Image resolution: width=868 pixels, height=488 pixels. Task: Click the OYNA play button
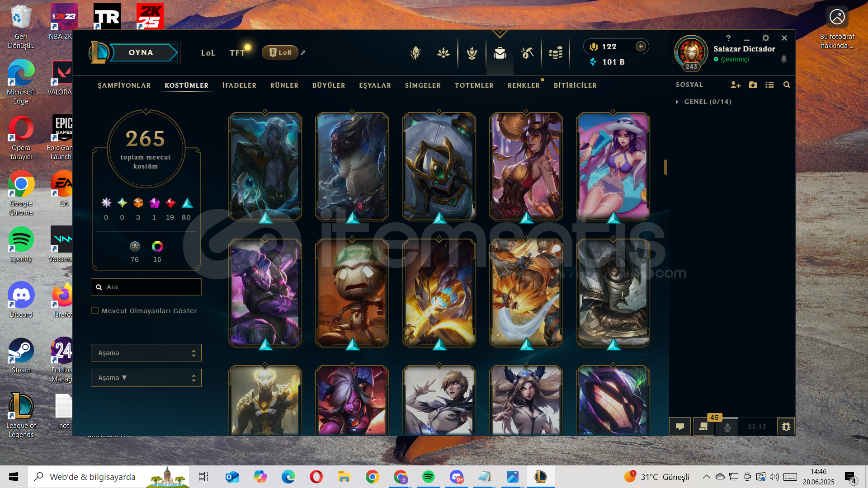coord(141,52)
